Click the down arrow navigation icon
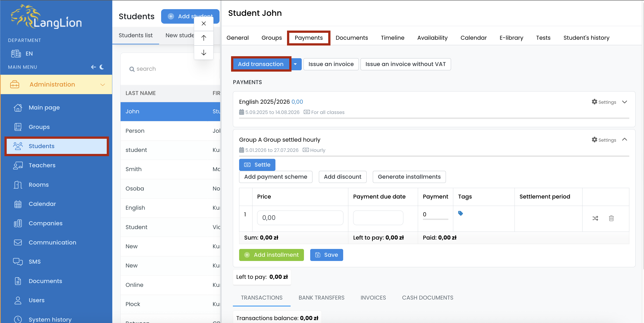 point(203,52)
